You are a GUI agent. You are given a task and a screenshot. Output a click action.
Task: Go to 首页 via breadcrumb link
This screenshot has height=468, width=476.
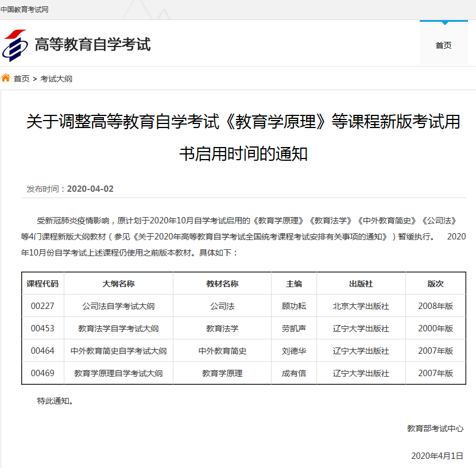point(22,79)
